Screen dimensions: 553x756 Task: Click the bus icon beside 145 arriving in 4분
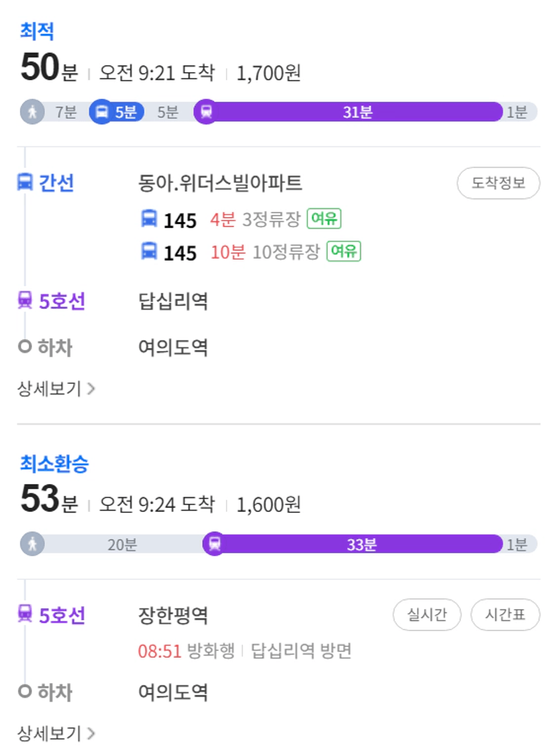click(x=149, y=219)
